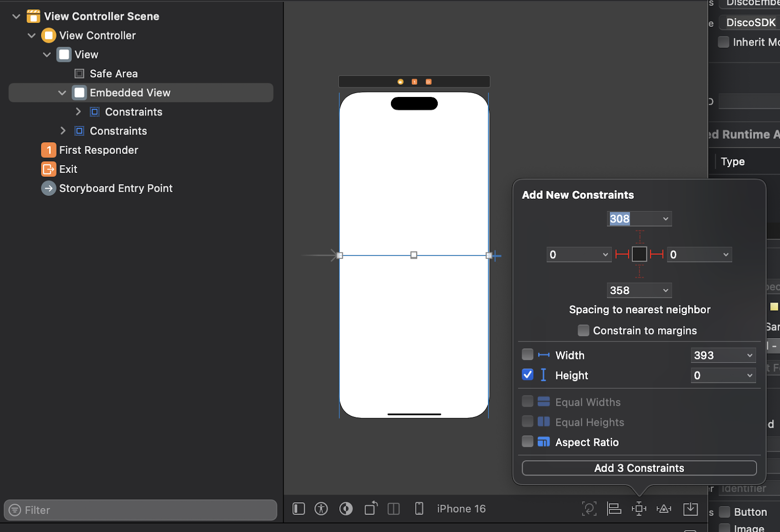Click the Embed In icon

691,509
